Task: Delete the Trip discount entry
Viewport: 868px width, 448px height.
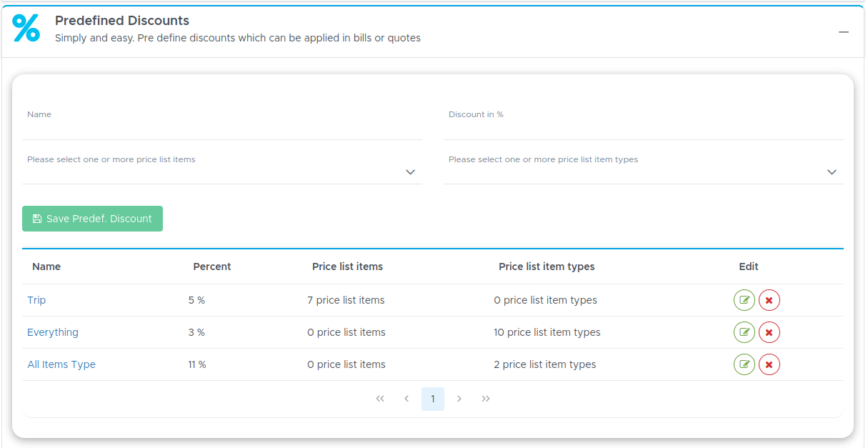Action: click(x=769, y=300)
